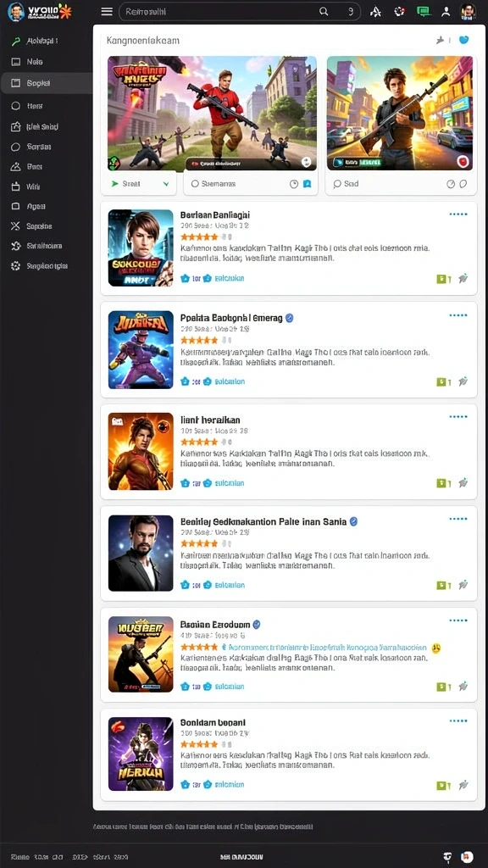Viewport: 488px width, 868px height.
Task: Click the star rating on Iiant heralkan card
Action: click(199, 442)
